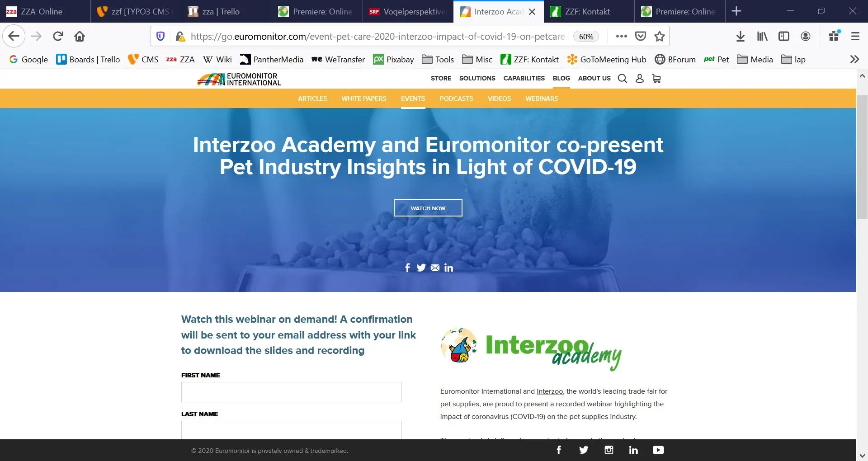Toggle the Firefox sidebar view
Screen dimensions: 868x461
click(x=783, y=36)
